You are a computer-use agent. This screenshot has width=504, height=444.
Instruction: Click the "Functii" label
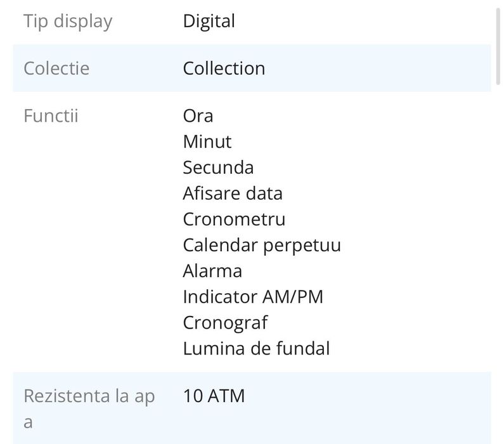point(51,116)
